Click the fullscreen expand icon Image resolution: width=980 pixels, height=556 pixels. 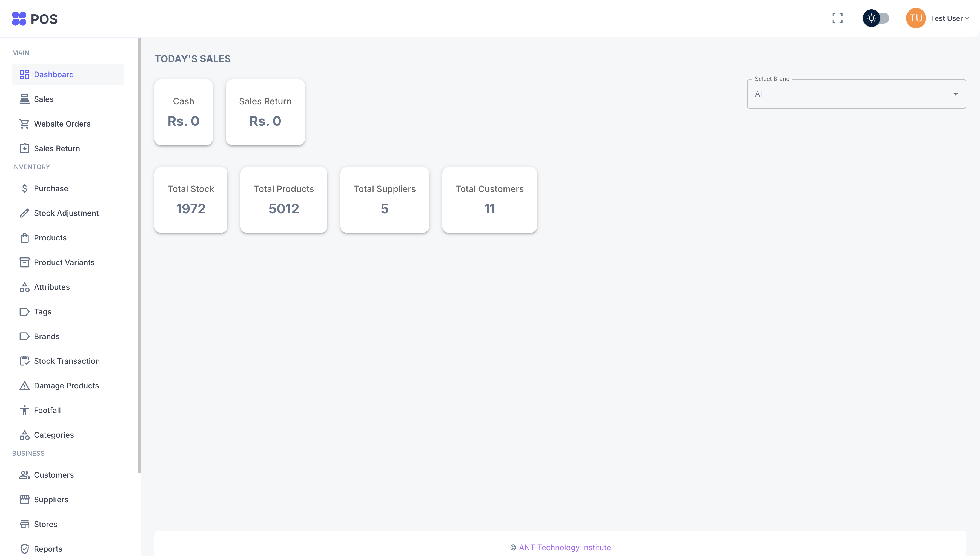837,18
